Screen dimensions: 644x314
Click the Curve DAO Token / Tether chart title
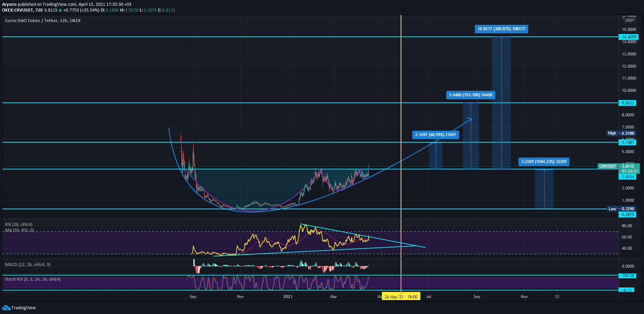click(x=43, y=21)
